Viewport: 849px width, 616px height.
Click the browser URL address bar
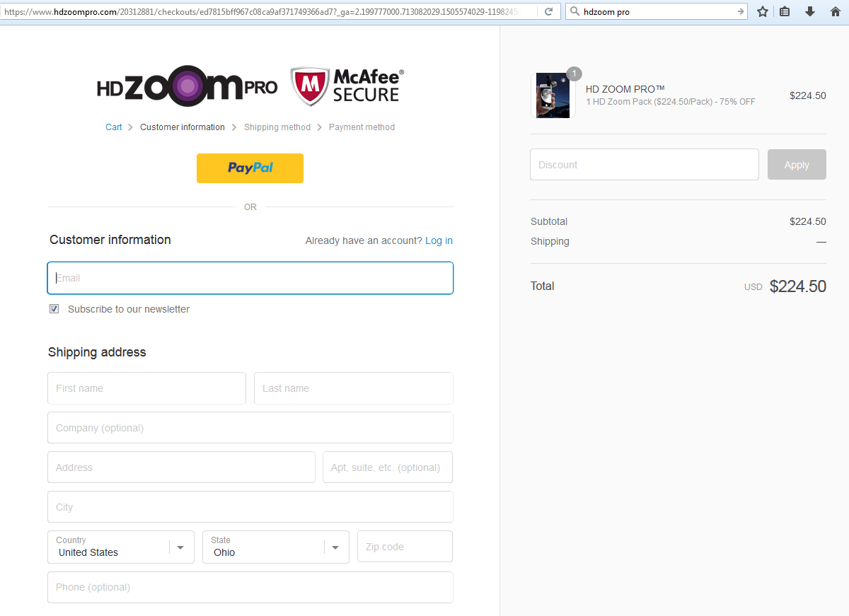coord(267,11)
